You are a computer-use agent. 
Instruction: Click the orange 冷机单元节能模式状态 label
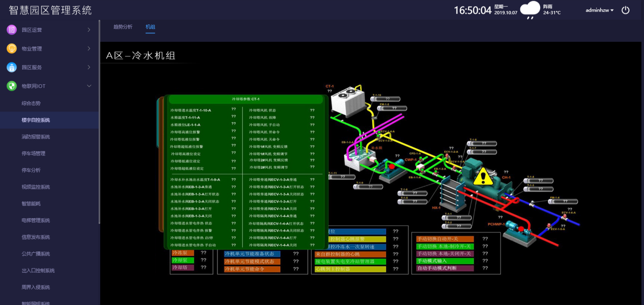click(x=252, y=261)
